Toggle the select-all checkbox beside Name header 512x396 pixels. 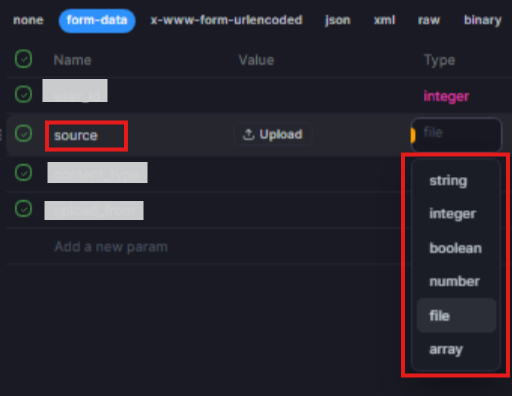pyautogui.click(x=23, y=59)
